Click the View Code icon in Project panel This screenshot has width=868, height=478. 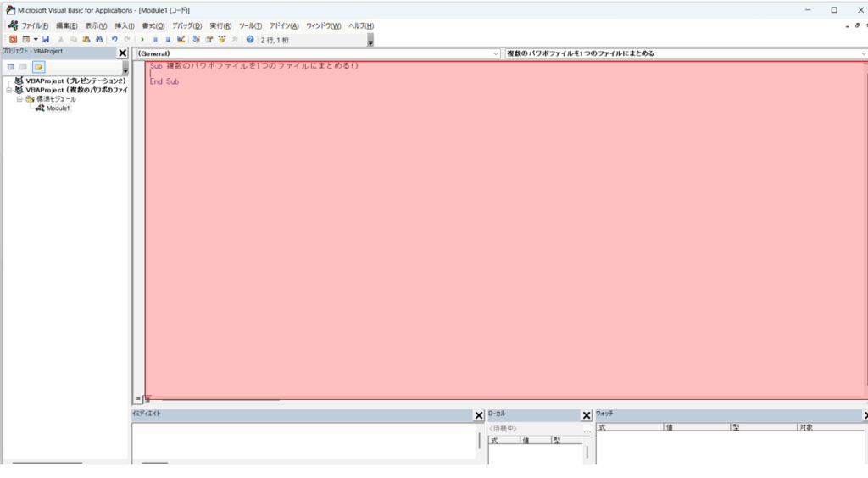coord(11,66)
